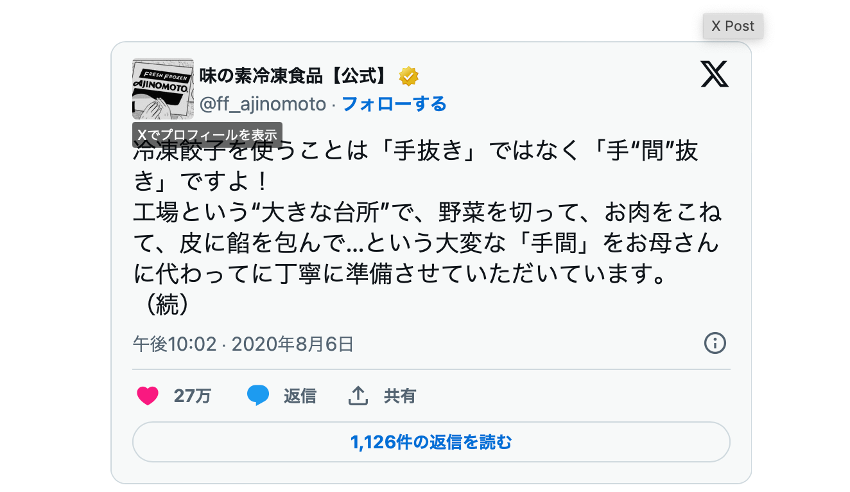Read replies via 1,126件の返信を読む button
The width and height of the screenshot is (850, 492).
[431, 442]
